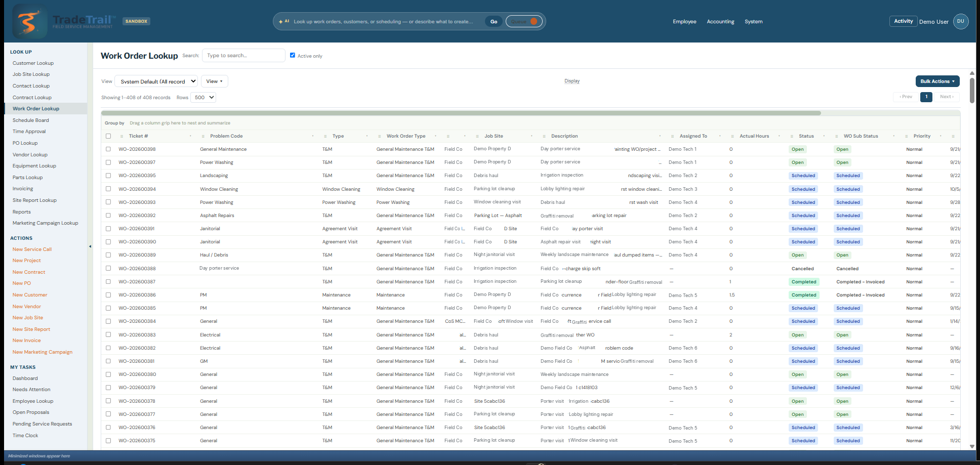Toggle the Queue switch
This screenshot has width=980, height=465.
[524, 21]
